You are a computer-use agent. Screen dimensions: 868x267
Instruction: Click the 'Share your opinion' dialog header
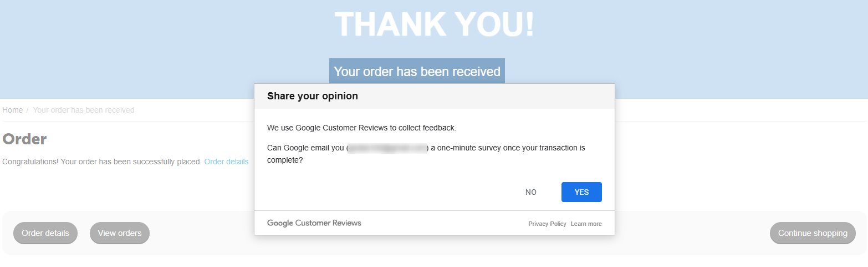tap(313, 96)
